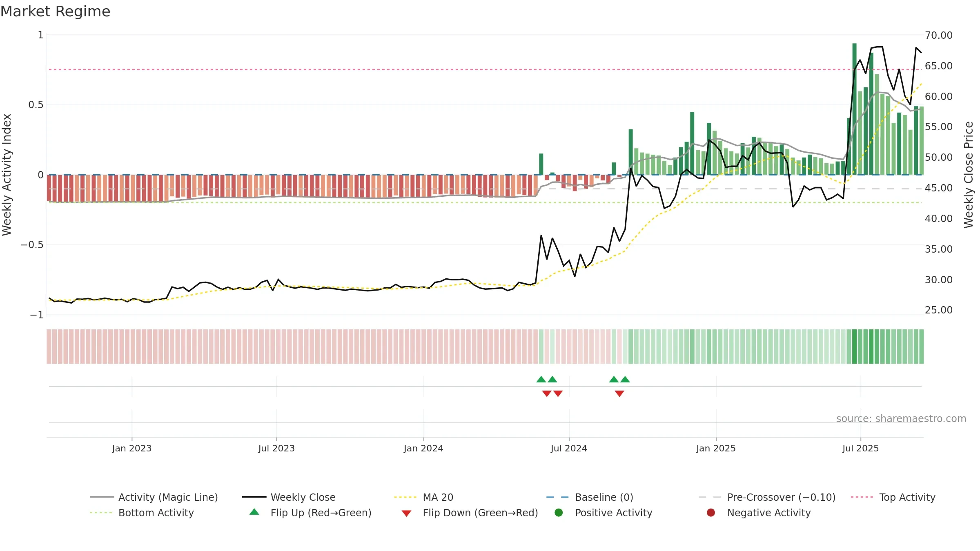The width and height of the screenshot is (980, 551).
Task: Click the Pre-Crossover (−0.10) legend item
Action: point(767,497)
